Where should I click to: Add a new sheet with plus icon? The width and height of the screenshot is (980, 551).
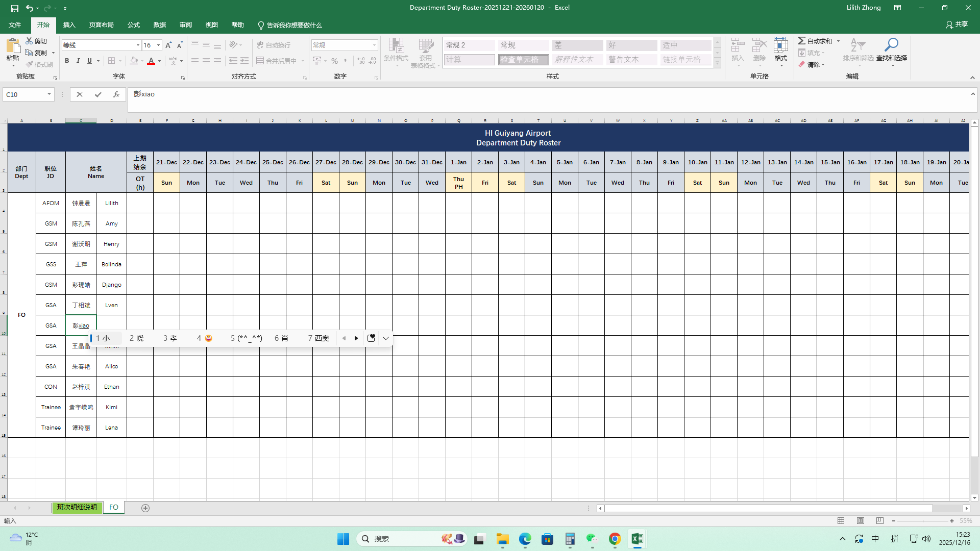tap(145, 508)
